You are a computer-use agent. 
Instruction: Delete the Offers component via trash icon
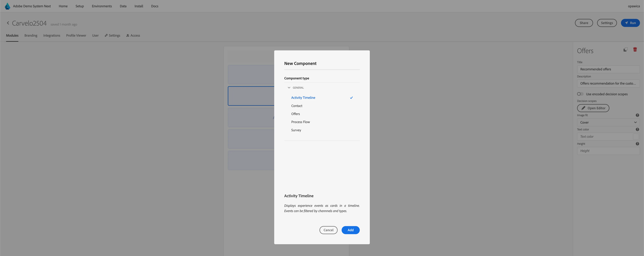tap(635, 50)
